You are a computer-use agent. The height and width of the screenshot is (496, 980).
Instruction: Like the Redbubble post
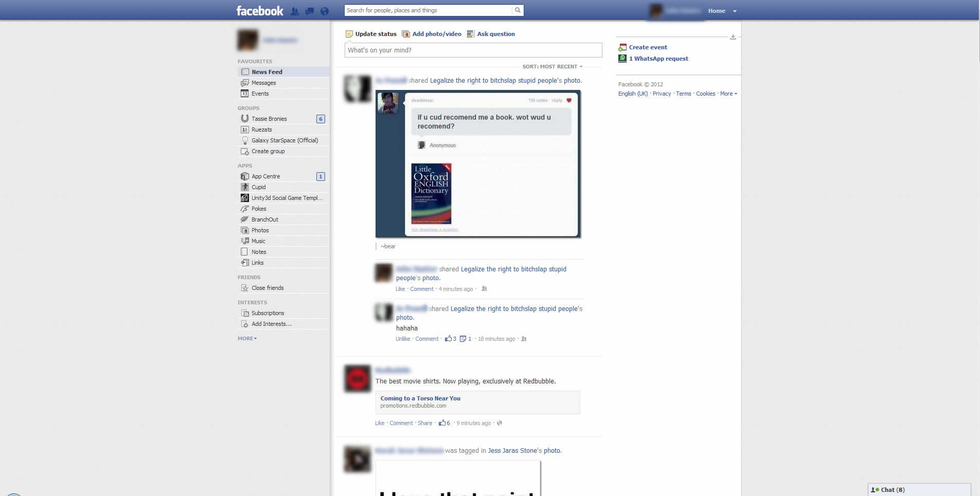pyautogui.click(x=380, y=423)
